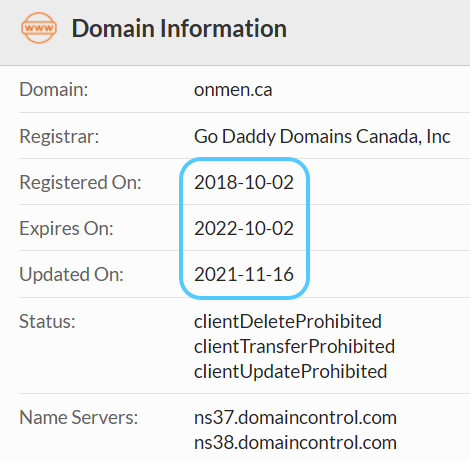Select the onmen.ca domain value
This screenshot has height=462, width=470.
(233, 90)
